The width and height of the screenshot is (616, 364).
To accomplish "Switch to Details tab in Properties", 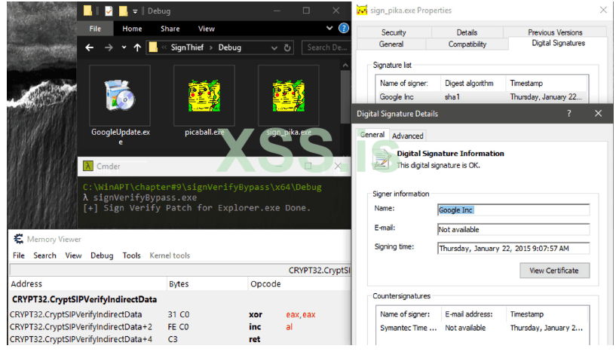I will (467, 32).
